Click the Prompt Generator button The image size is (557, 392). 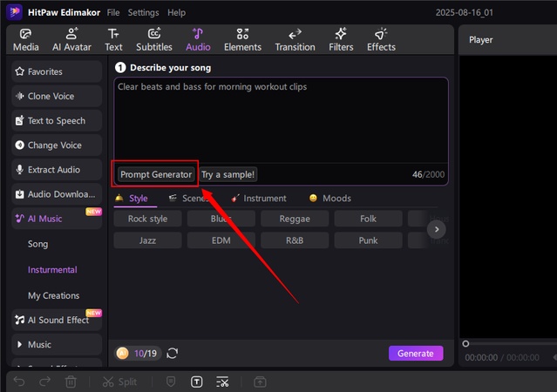(x=156, y=174)
